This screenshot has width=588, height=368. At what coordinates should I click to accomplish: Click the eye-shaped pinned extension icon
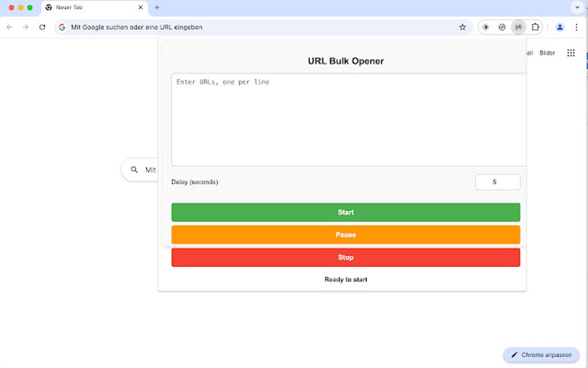point(485,27)
